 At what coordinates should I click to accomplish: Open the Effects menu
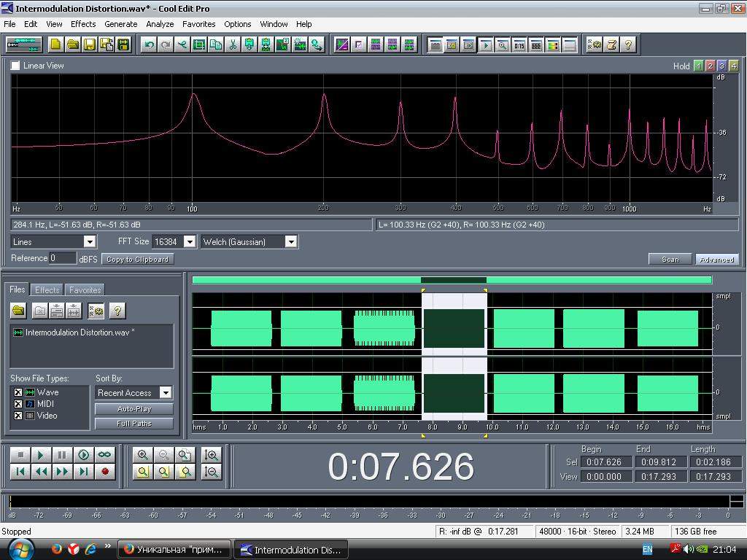click(83, 24)
